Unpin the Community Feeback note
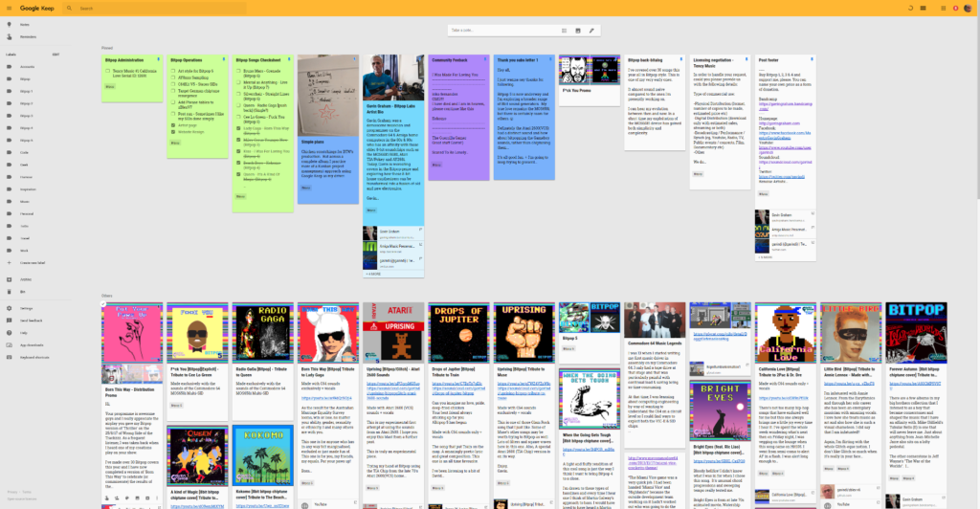This screenshot has width=980, height=509. pyautogui.click(x=485, y=59)
